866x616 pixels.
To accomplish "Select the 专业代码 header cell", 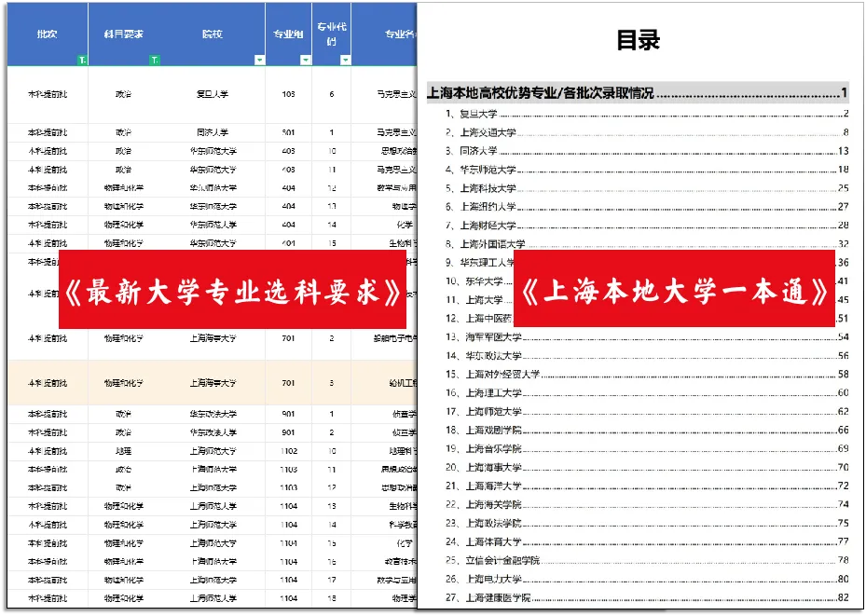I will coord(331,34).
